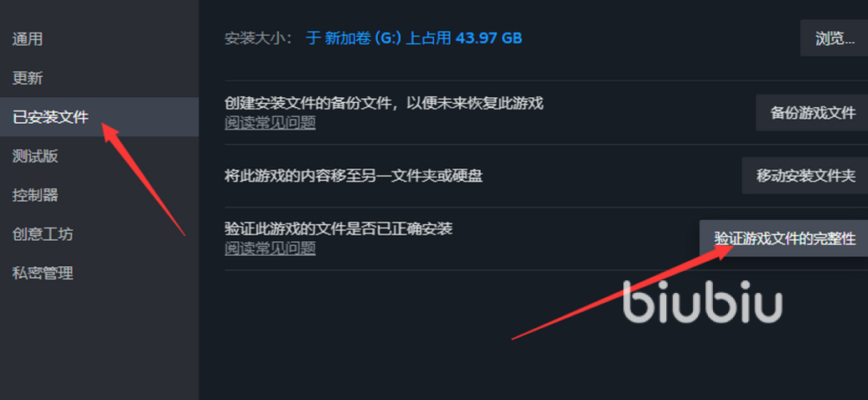The image size is (868, 400).
Task: Click the 验证此游戏的文件是否已正确安装 text
Action: coord(338,228)
